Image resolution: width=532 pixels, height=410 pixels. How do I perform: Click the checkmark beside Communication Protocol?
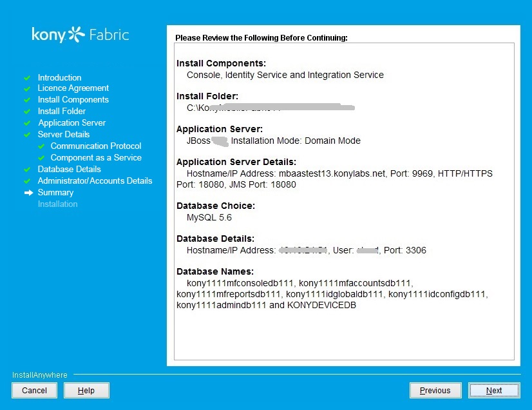[41, 146]
